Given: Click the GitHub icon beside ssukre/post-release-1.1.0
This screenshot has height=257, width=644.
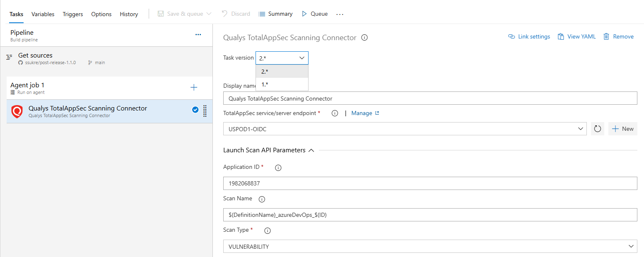Looking at the screenshot, I should (21, 63).
